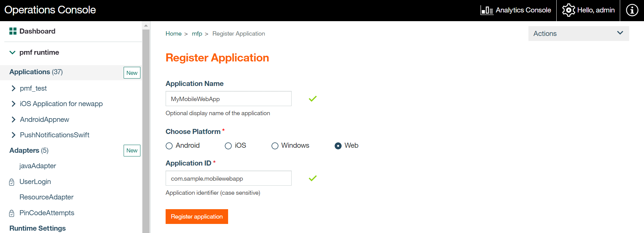Open the Actions dropdown
The image size is (644, 233).
coord(578,34)
